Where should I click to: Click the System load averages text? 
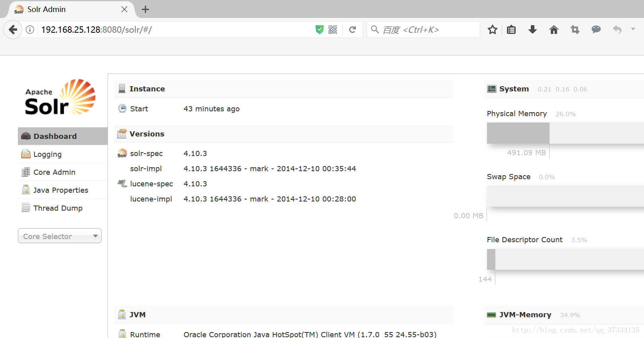point(562,89)
